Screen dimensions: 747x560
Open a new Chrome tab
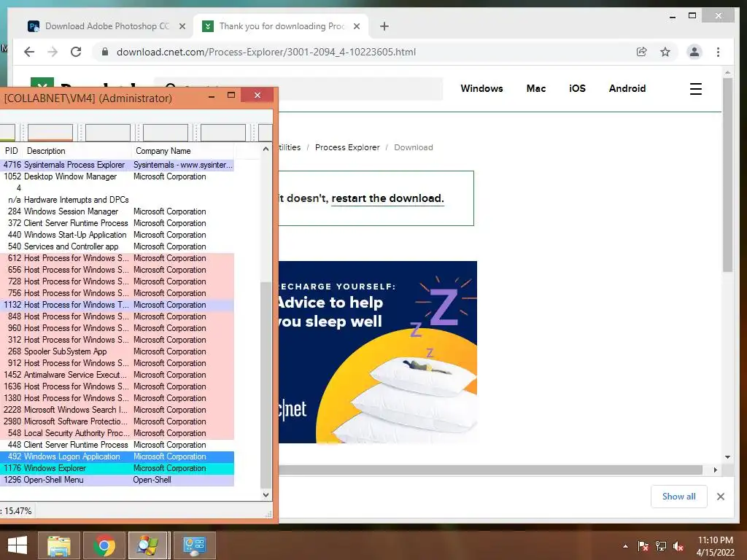pos(384,26)
